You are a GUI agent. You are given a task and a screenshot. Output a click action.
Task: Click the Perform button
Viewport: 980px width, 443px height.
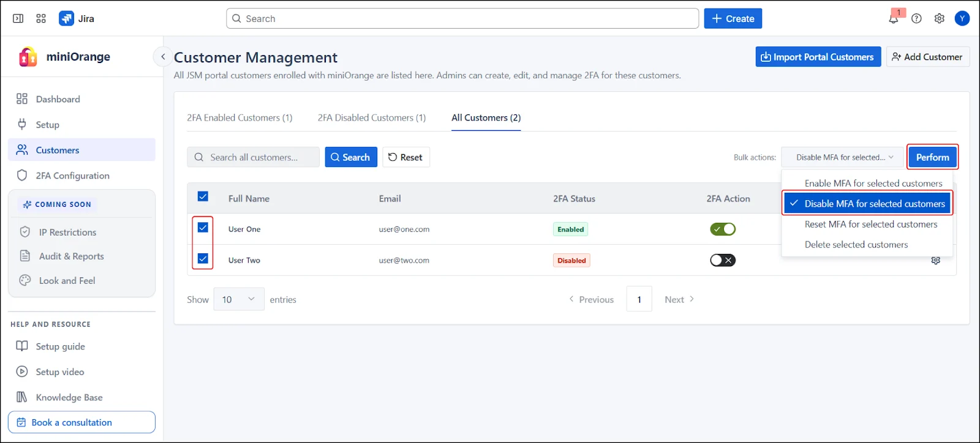tap(932, 157)
